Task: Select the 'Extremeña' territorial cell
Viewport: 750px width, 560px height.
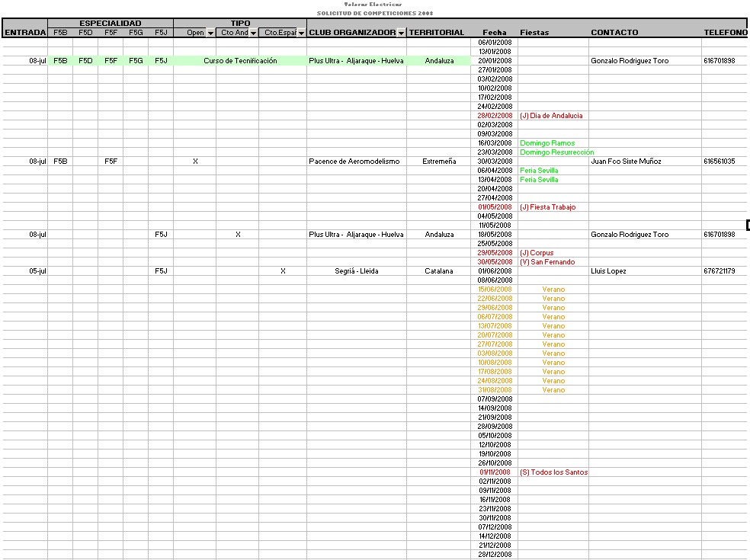Action: pyautogui.click(x=439, y=162)
